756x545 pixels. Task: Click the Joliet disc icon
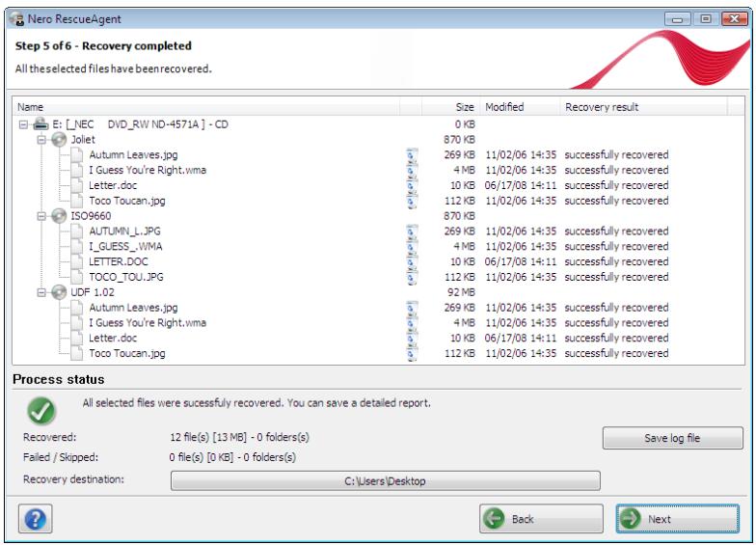[x=59, y=140]
